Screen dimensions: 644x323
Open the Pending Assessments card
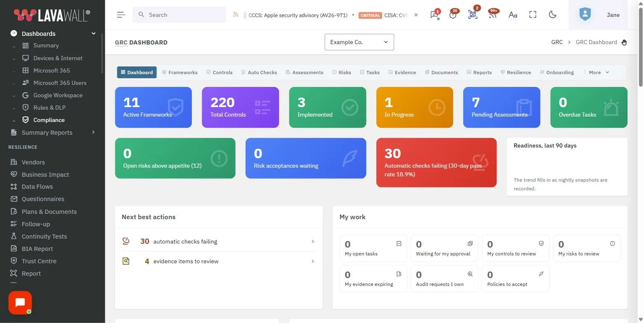(x=502, y=107)
